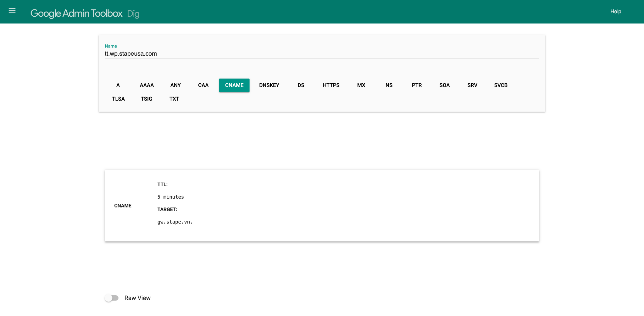Choose the SVCB record type
This screenshot has width=644, height=316.
501,86
